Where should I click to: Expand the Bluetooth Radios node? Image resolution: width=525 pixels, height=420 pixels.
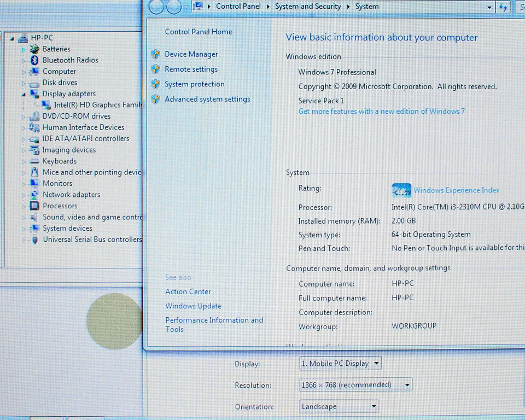(23, 61)
